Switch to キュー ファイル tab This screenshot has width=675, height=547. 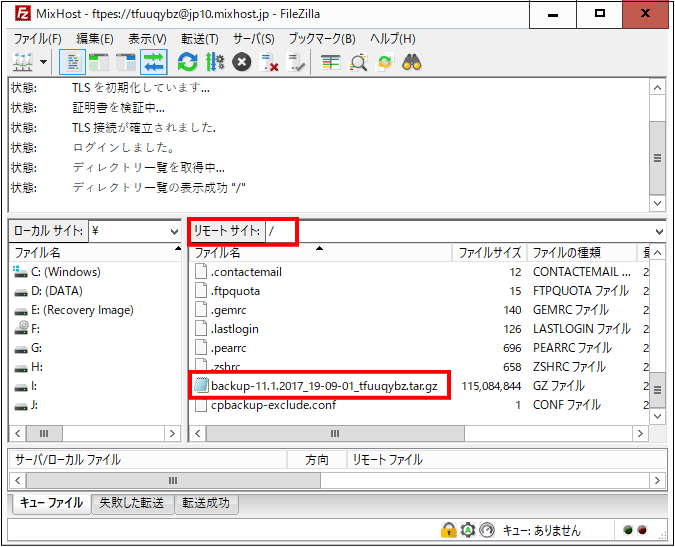[x=51, y=503]
